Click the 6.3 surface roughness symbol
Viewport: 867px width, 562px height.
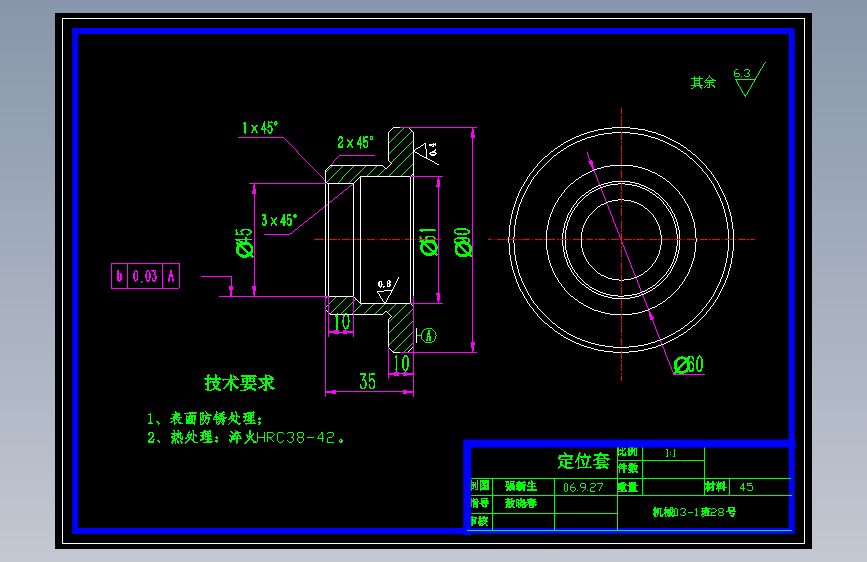click(749, 80)
